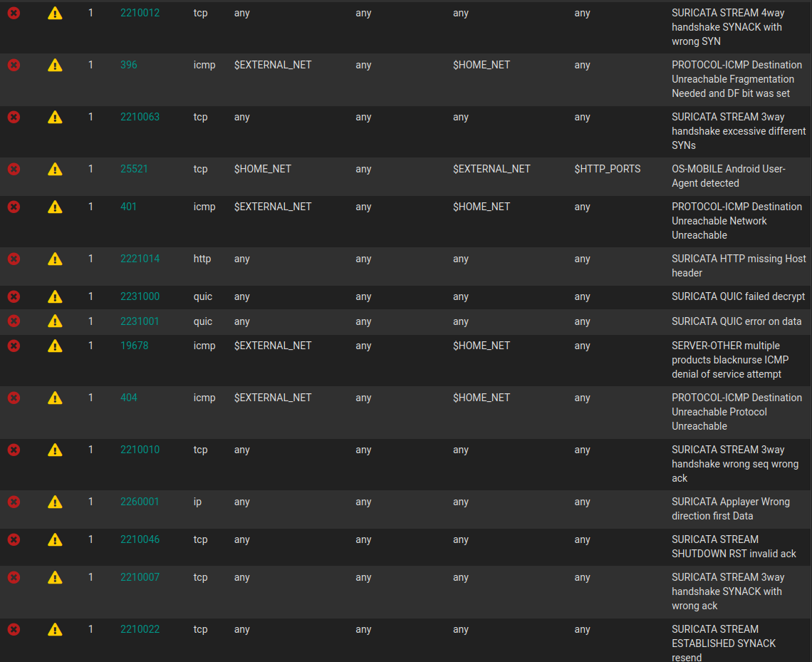Toggle the red X on the QUIC failed decrypt rule
Image resolution: width=812 pixels, height=662 pixels.
point(14,296)
